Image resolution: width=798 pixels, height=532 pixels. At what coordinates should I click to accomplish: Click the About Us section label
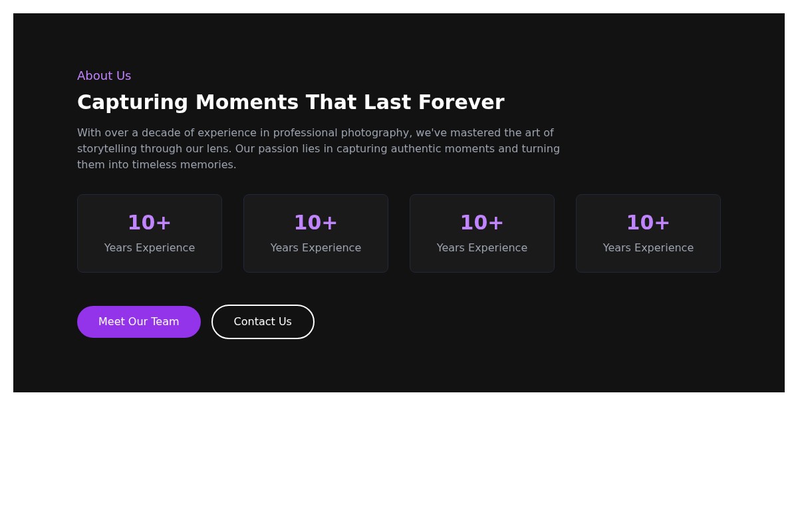coord(104,76)
